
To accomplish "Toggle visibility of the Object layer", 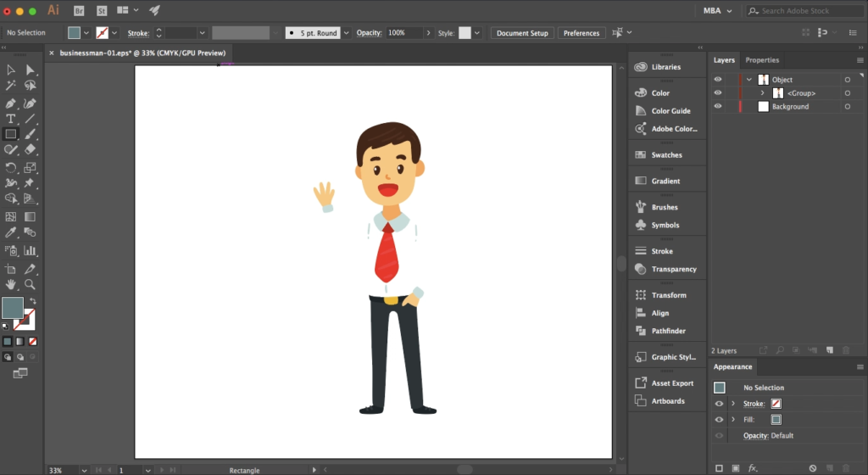I will (718, 80).
